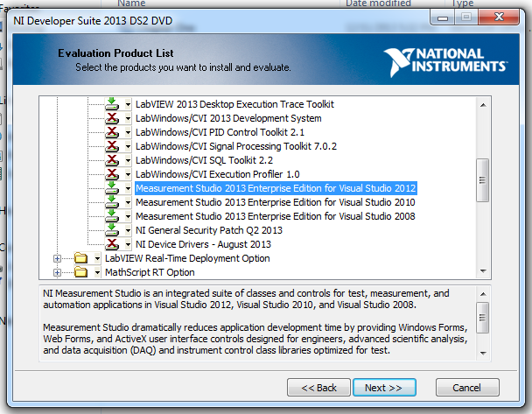532x414 pixels.
Task: Open install-state dropdown for Measurement Studio Visual Studio 2010
Action: (x=128, y=202)
